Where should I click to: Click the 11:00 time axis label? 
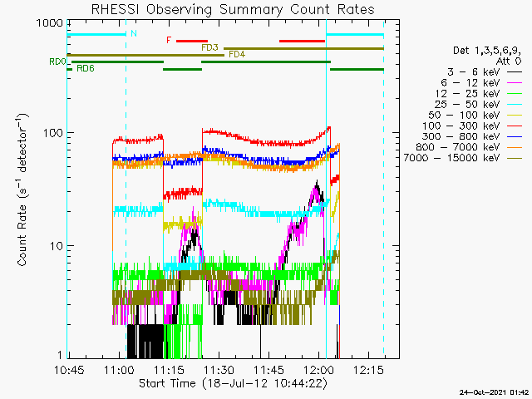119,370
